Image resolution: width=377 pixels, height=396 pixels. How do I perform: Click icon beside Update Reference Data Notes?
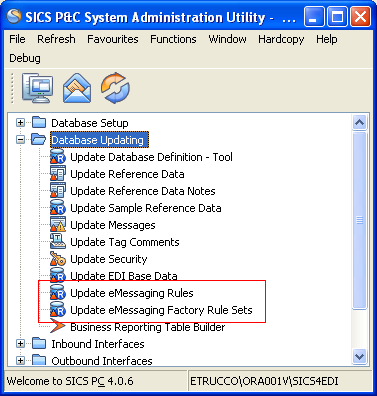pos(58,190)
